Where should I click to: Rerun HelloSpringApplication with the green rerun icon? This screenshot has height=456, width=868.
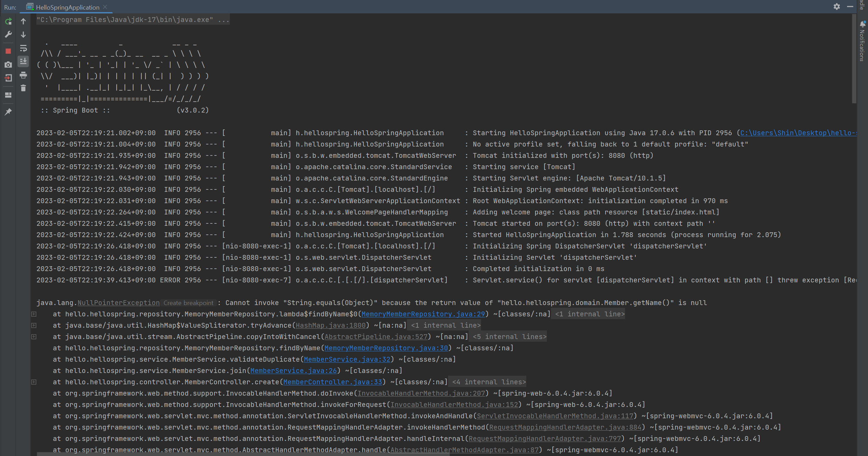9,21
